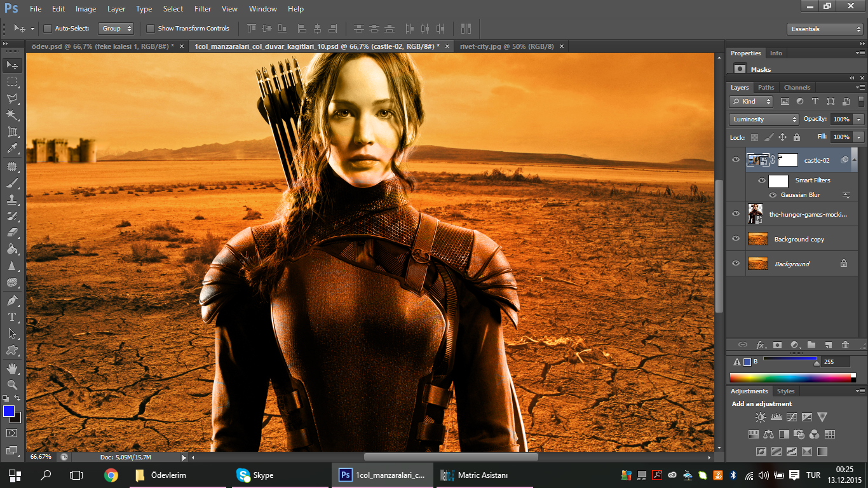Choose the Eraser tool
The height and width of the screenshot is (488, 868).
12,233
